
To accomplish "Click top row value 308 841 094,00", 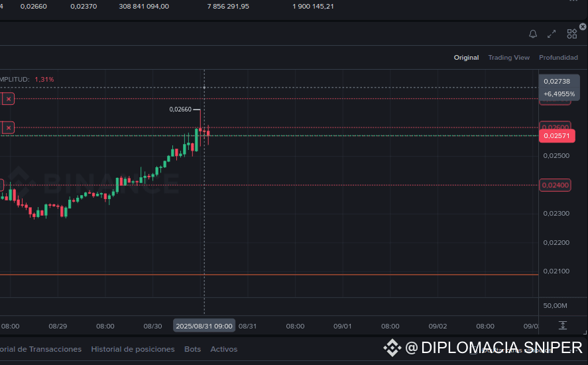I will (144, 7).
